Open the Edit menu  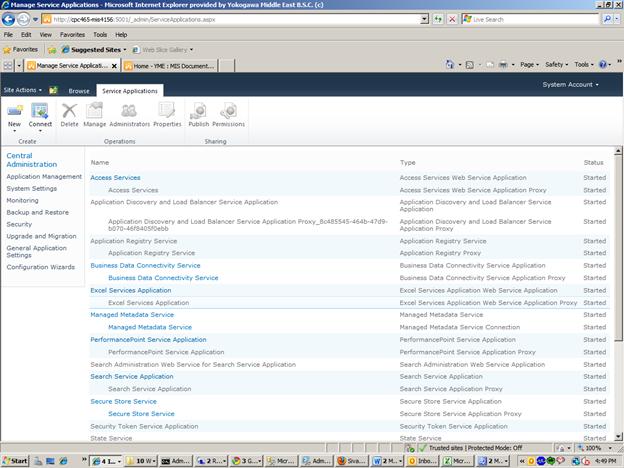pos(26,35)
